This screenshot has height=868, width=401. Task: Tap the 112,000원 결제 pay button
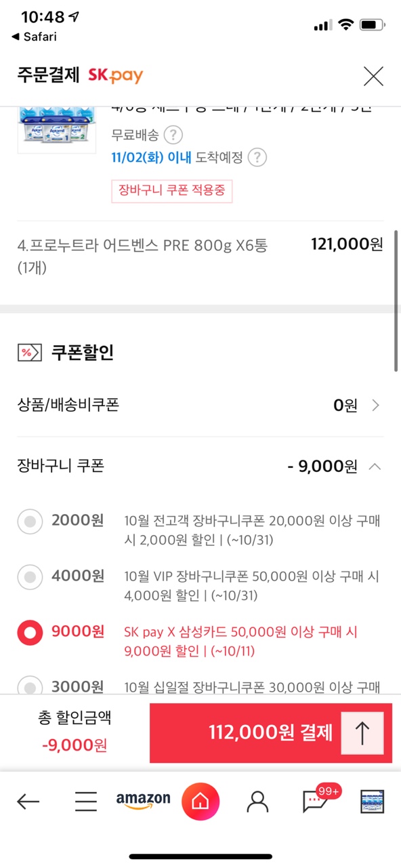271,733
